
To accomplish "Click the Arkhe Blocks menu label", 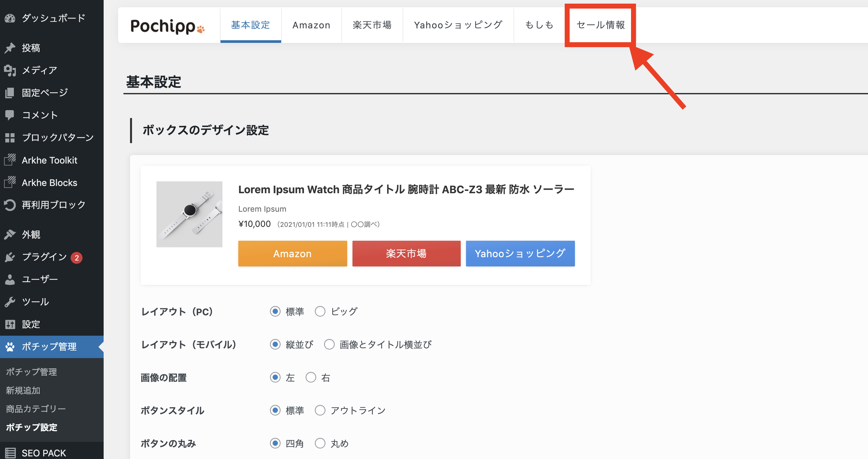I will (x=50, y=183).
